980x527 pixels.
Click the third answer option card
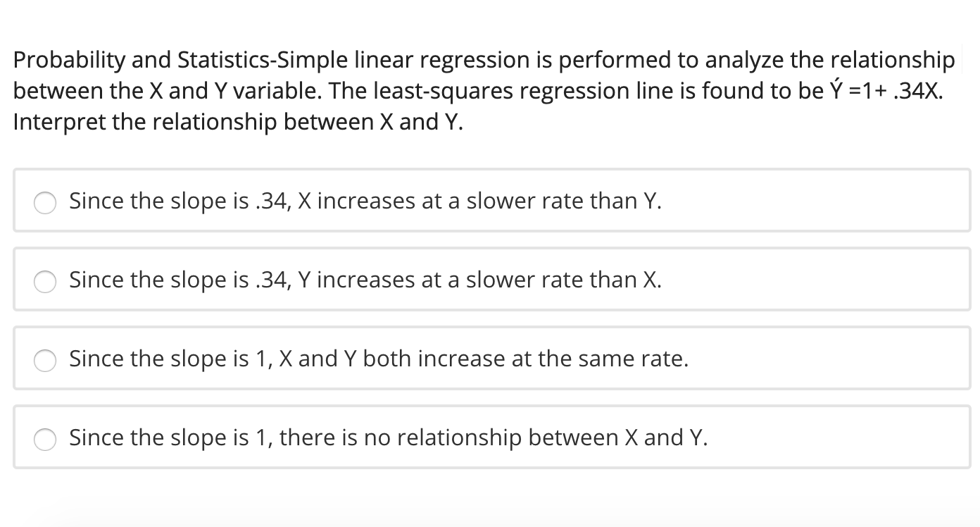491,358
